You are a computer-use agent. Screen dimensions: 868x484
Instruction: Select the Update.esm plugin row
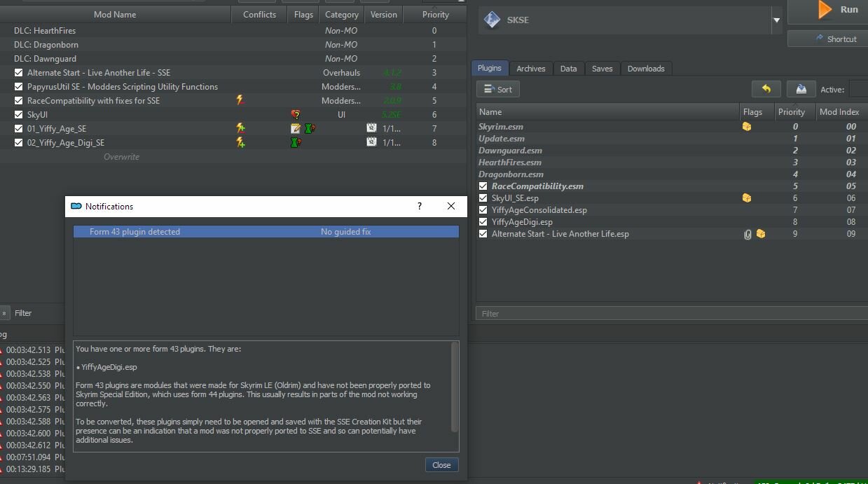coord(671,139)
